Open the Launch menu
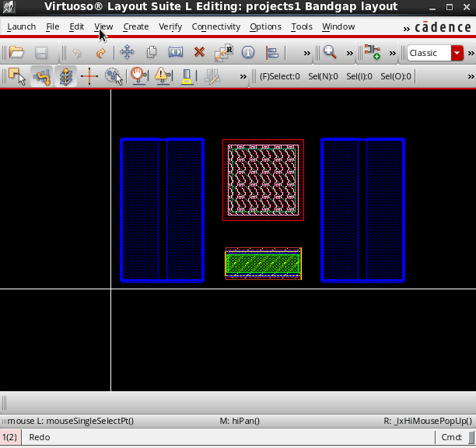The width and height of the screenshot is (476, 448). [x=21, y=26]
